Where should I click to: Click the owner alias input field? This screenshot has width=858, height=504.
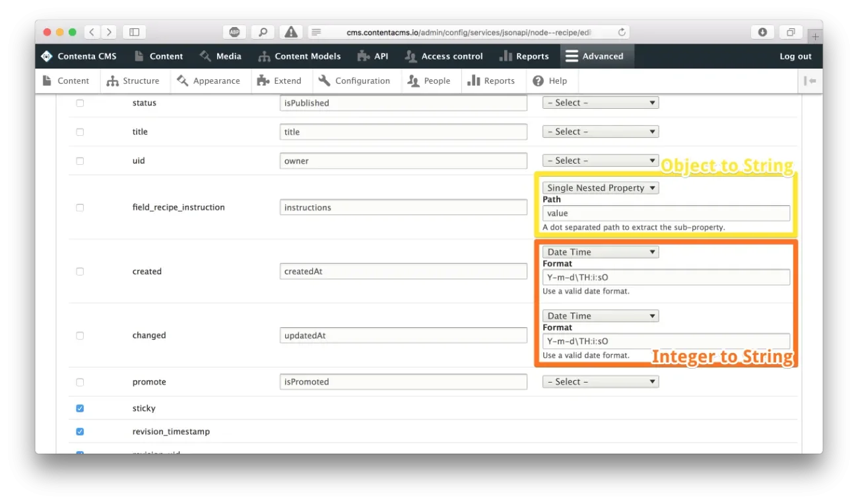[x=403, y=161]
